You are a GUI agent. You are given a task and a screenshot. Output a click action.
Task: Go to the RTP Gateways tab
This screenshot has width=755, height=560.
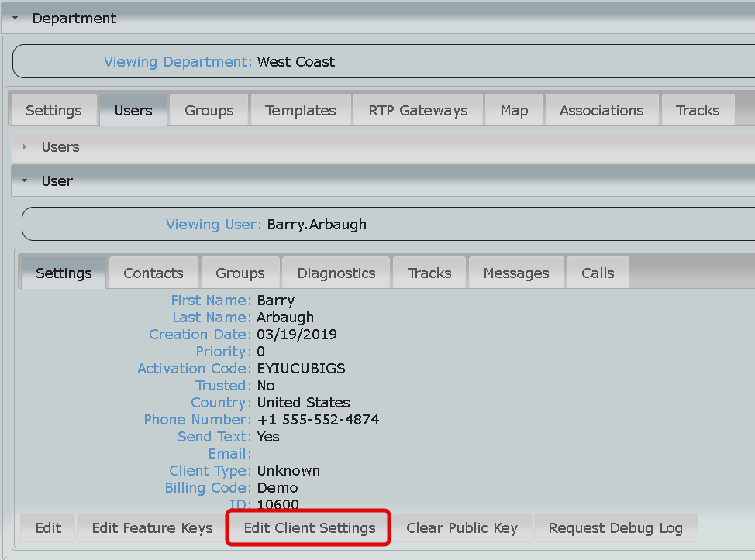click(418, 111)
